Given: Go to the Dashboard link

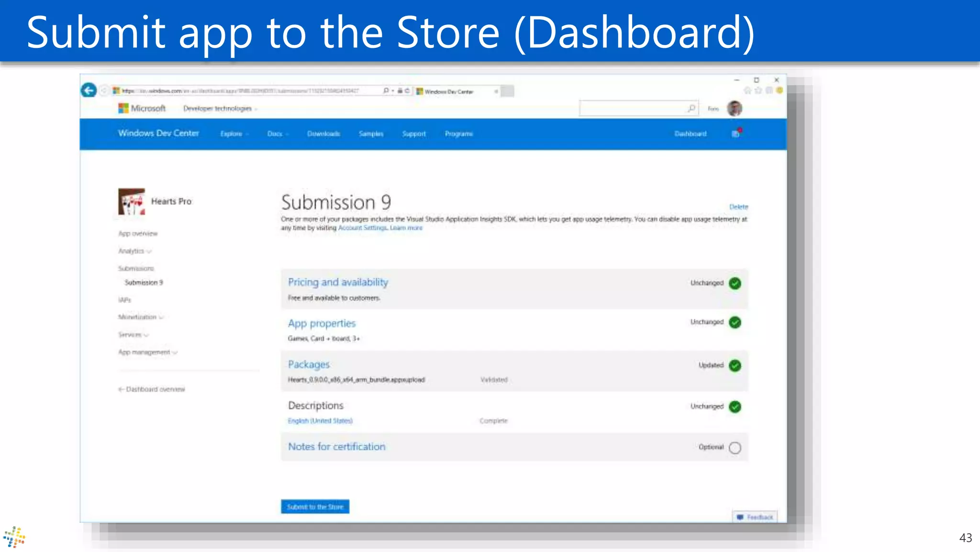Looking at the screenshot, I should point(690,134).
